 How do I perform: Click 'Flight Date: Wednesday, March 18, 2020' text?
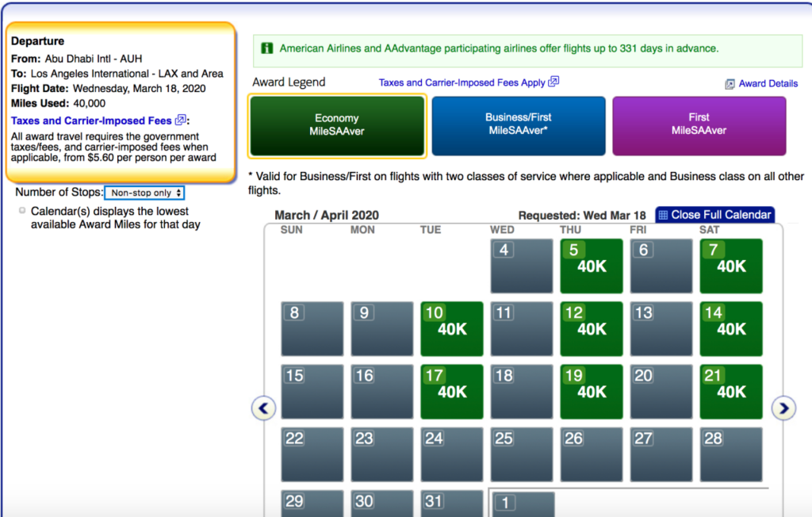tap(108, 89)
